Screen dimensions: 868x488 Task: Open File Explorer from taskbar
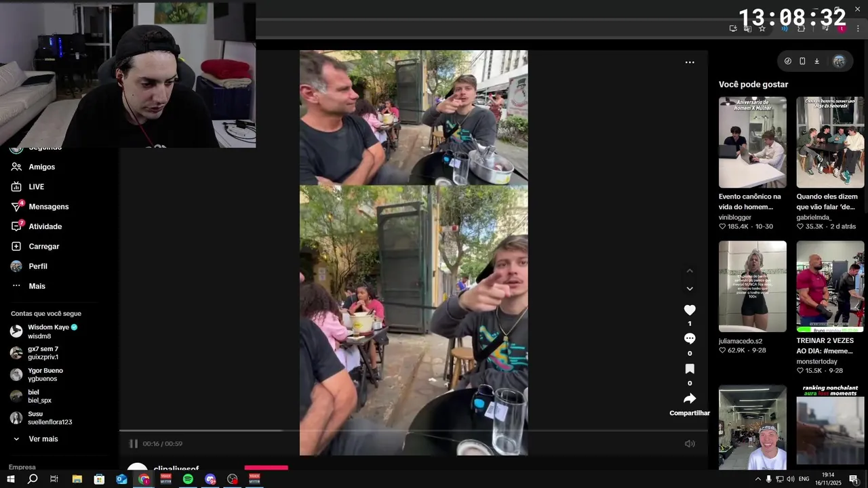point(77,479)
